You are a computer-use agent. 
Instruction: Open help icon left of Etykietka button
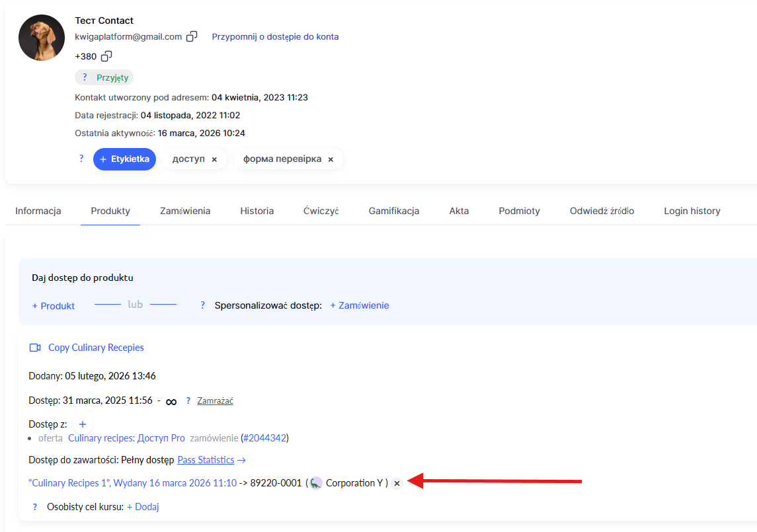(81, 159)
